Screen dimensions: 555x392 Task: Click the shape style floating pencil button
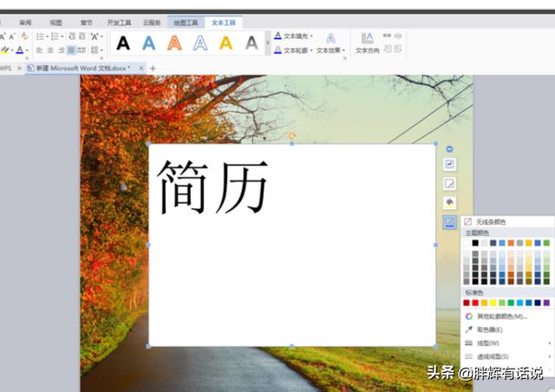pos(449,184)
